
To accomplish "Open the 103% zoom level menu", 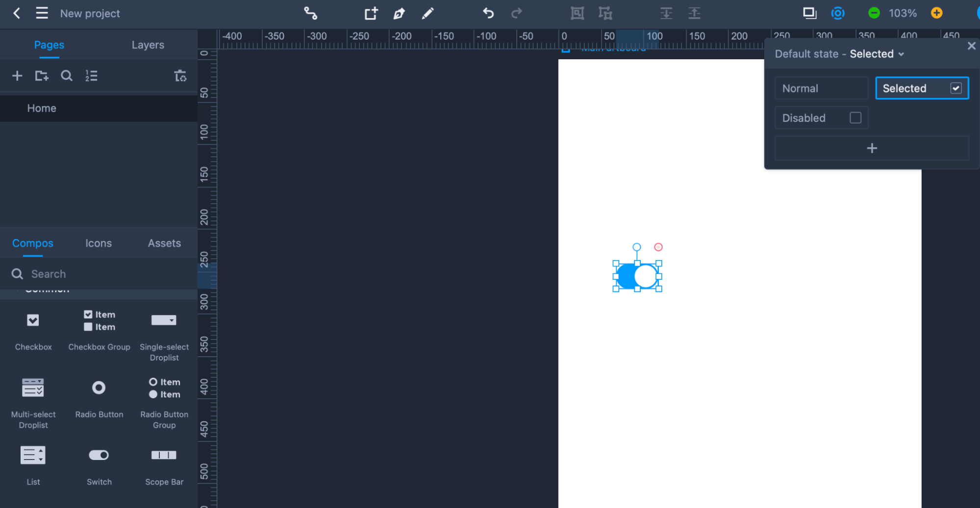I will 902,13.
